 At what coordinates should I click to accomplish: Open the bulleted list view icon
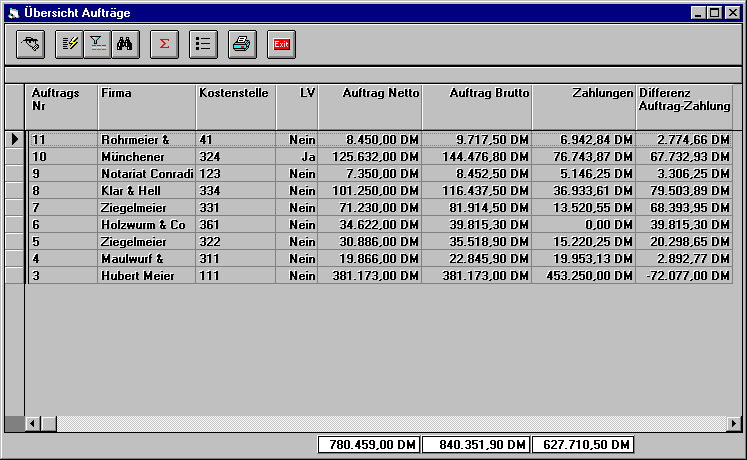point(203,44)
